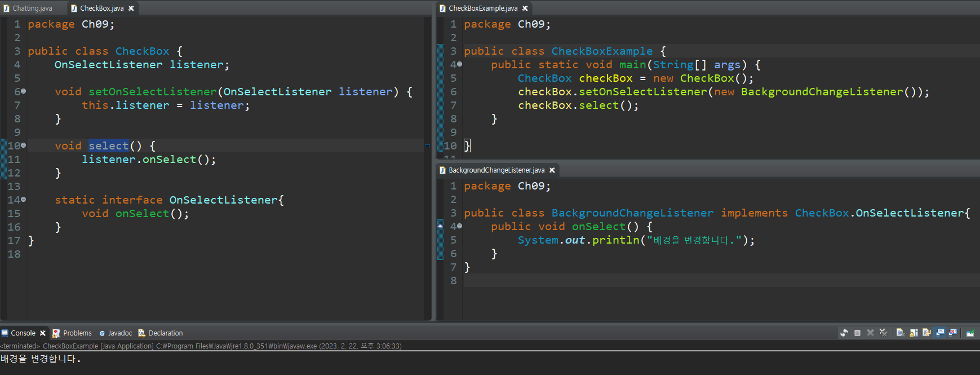Collapse setOnSelectListener method at line 6
The width and height of the screenshot is (980, 375).
coord(23,91)
